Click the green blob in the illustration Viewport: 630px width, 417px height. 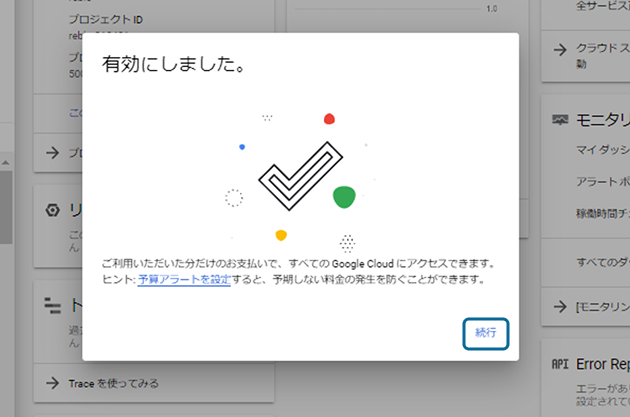pos(344,196)
